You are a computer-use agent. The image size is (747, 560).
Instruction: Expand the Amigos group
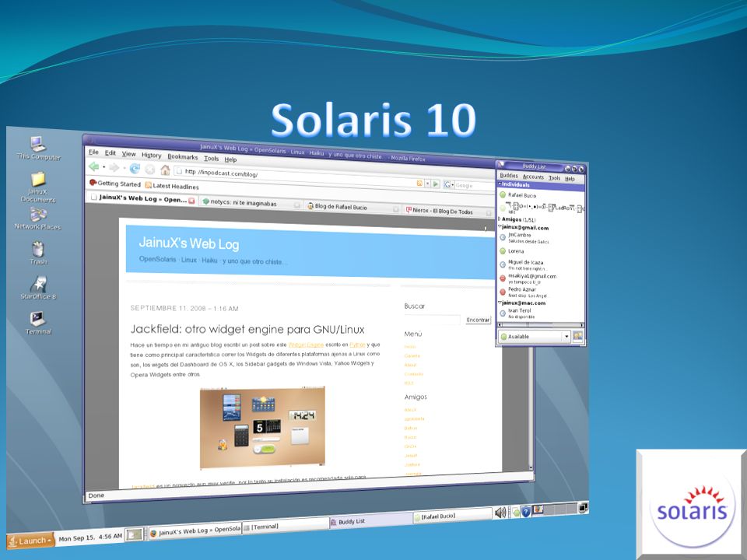500,219
